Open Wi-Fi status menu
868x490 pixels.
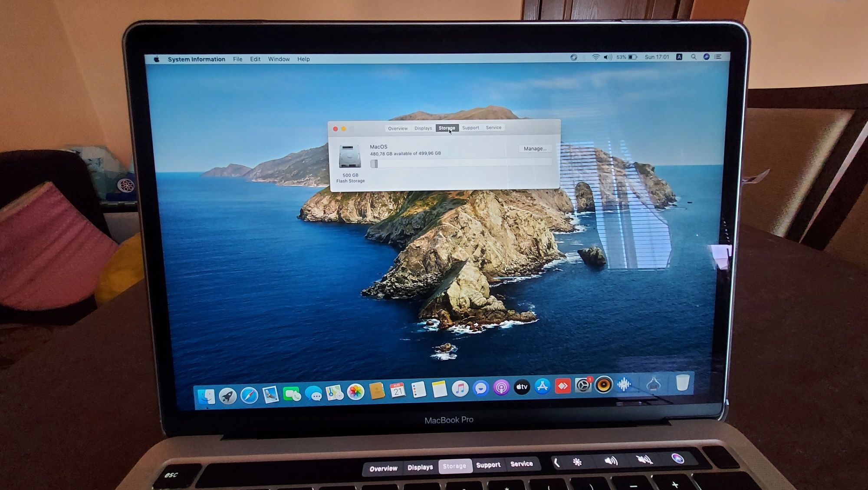pos(596,57)
